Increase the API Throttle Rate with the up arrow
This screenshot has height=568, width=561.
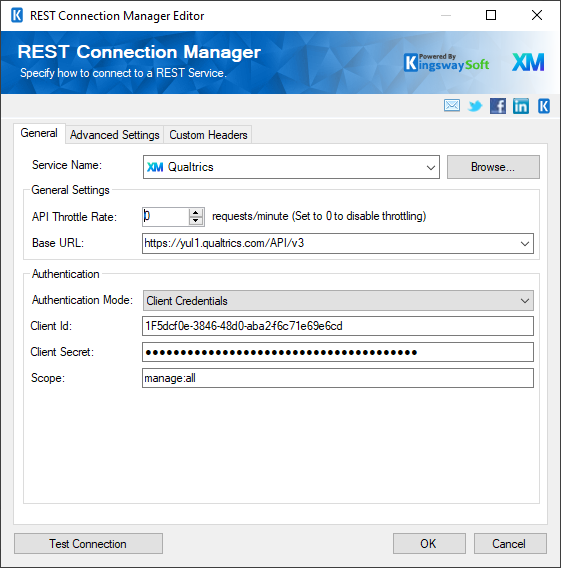coord(196,213)
